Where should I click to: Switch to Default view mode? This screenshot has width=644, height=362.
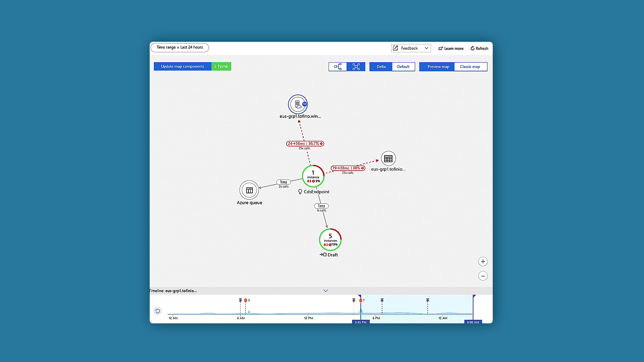point(403,67)
